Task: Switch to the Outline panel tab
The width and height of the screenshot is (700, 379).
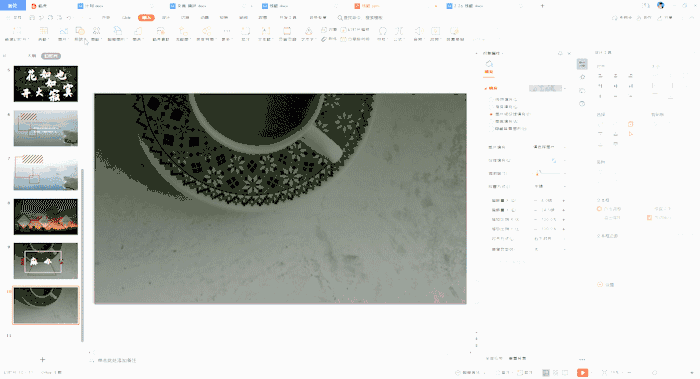Action: pyautogui.click(x=32, y=56)
